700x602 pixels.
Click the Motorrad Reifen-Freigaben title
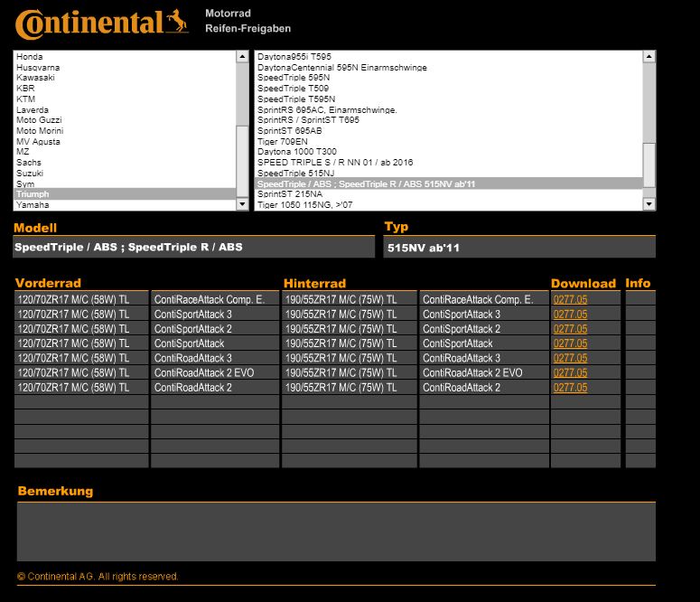(247, 21)
